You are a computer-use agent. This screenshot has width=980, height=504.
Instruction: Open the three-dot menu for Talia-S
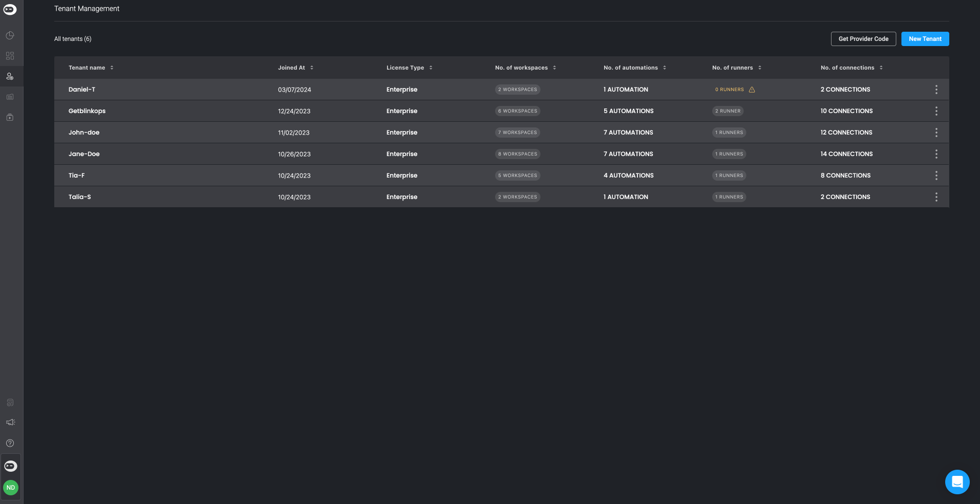pyautogui.click(x=936, y=197)
